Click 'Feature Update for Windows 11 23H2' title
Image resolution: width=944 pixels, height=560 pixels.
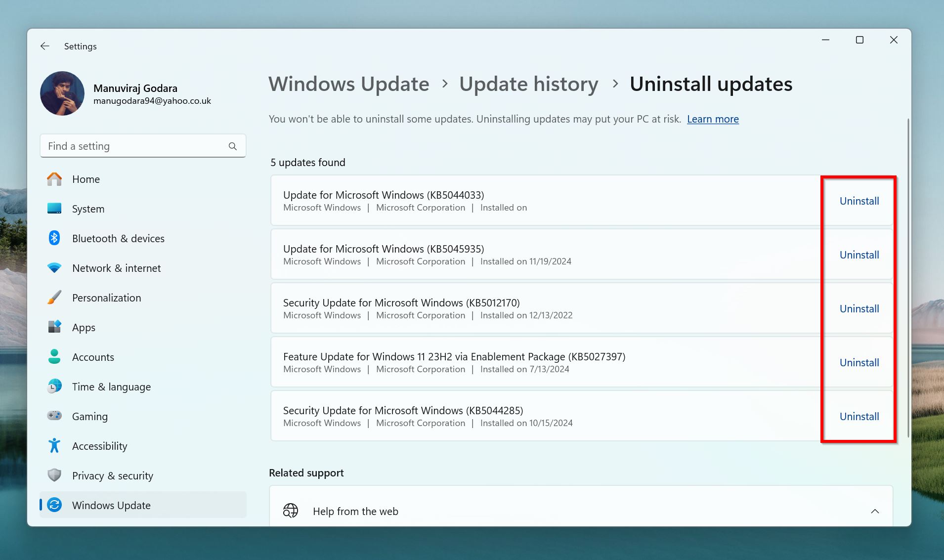[x=454, y=357]
